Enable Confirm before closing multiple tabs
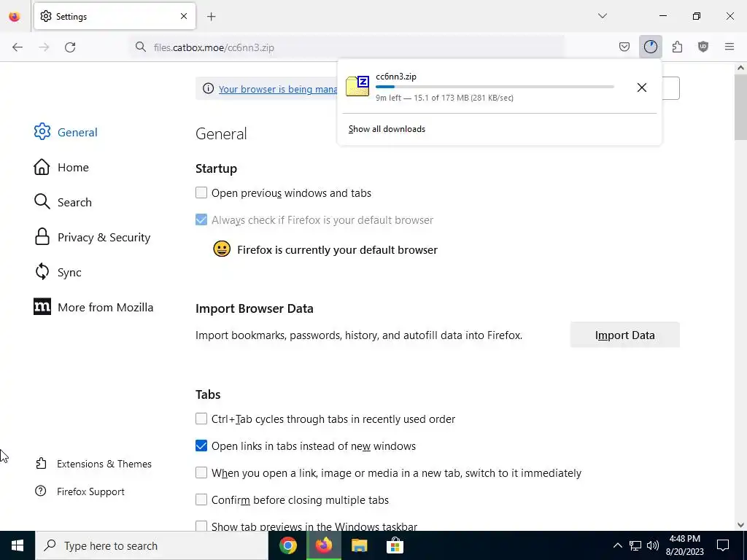The image size is (747, 560). 201,499
